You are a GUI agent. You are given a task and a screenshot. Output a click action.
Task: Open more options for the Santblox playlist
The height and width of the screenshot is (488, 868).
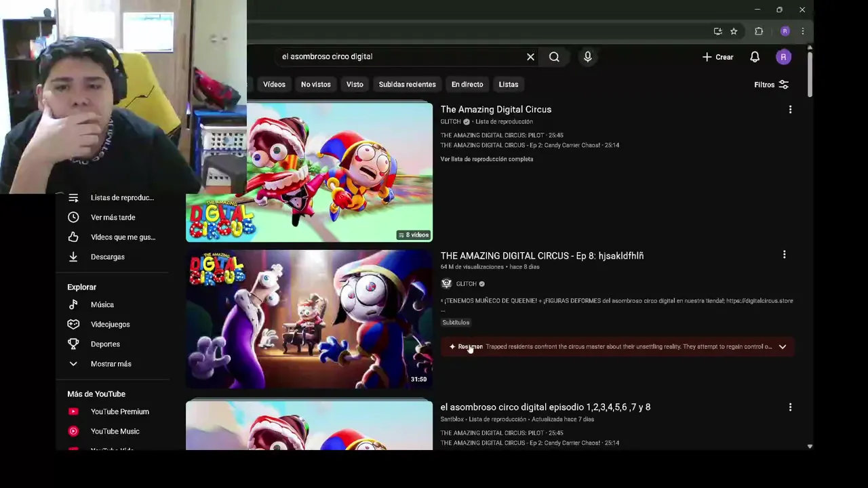tap(790, 407)
